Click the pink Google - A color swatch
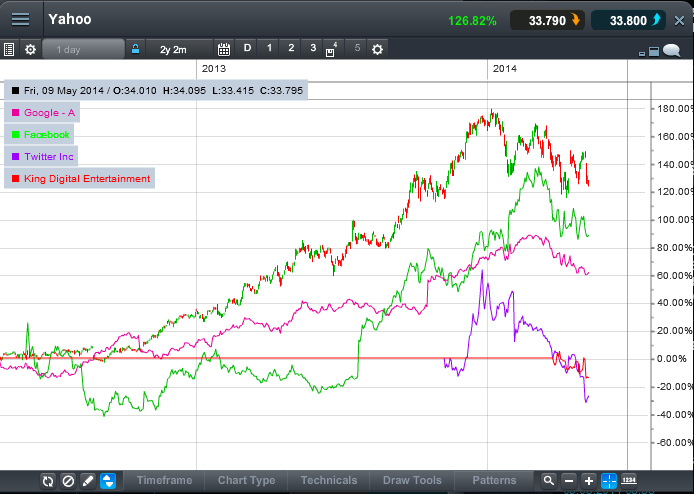The image size is (694, 494). [15, 113]
